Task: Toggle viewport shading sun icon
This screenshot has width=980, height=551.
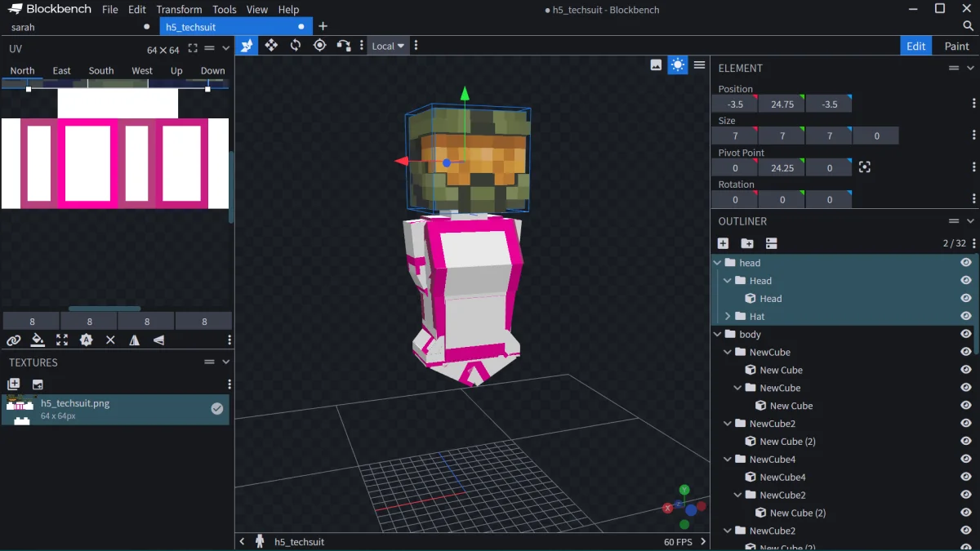Action: [678, 65]
